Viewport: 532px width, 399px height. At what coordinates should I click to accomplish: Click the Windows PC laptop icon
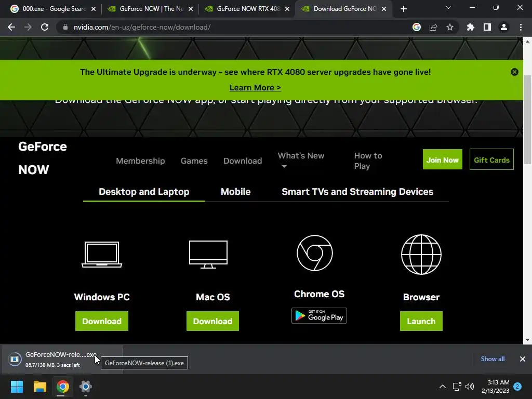102,255
